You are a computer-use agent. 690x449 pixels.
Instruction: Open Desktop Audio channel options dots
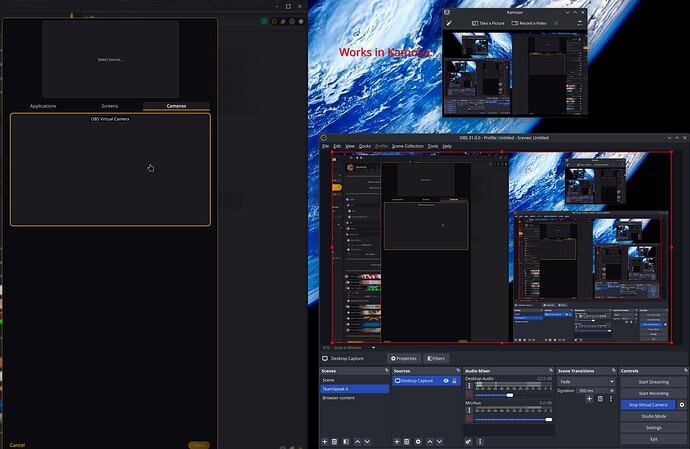pos(469,386)
